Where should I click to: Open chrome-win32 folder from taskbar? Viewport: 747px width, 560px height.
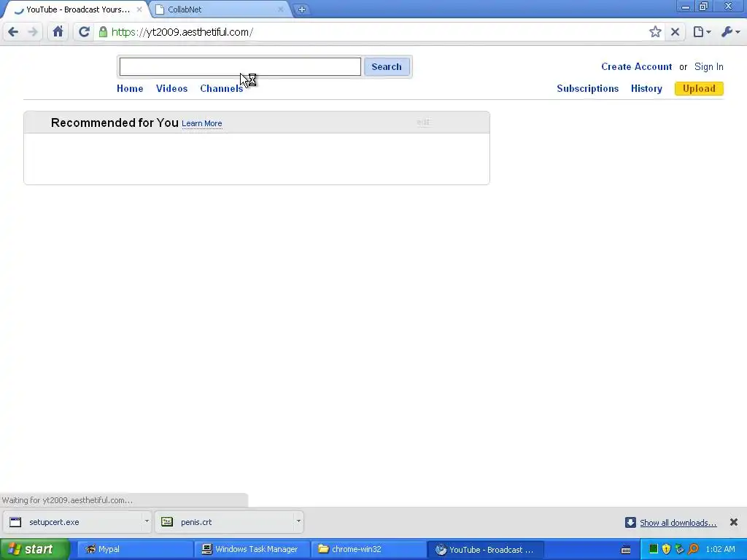point(368,550)
